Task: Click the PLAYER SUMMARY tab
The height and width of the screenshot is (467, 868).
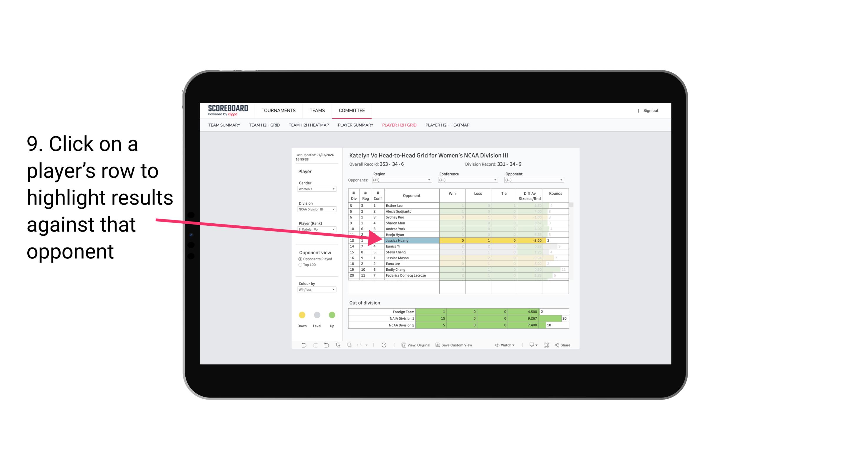Action: point(355,125)
